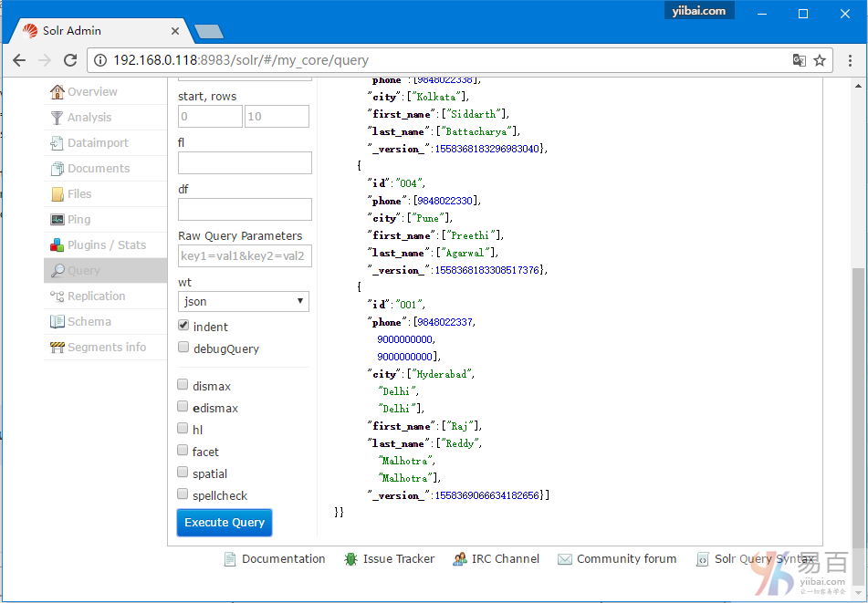Click the Dataimport icon in sidebar

(x=57, y=142)
